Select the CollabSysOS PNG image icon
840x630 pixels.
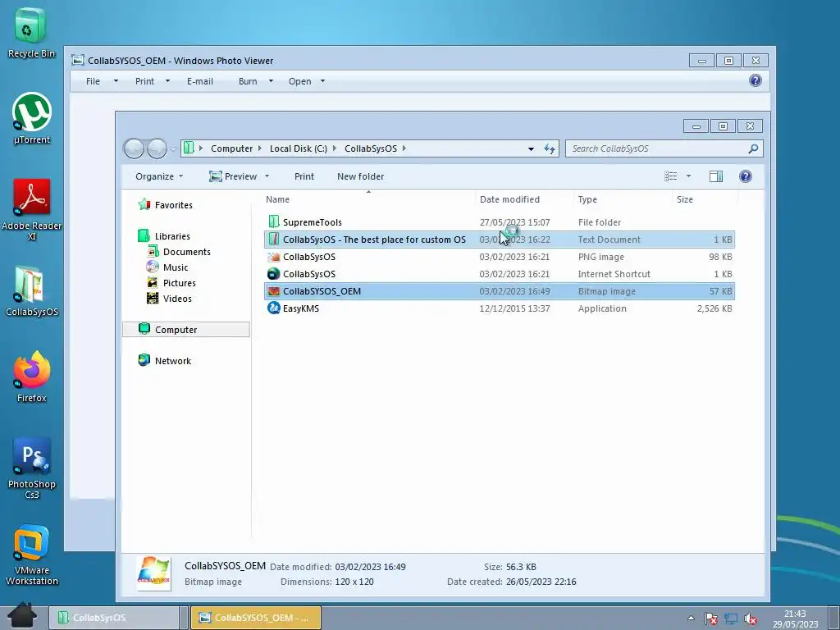click(274, 257)
